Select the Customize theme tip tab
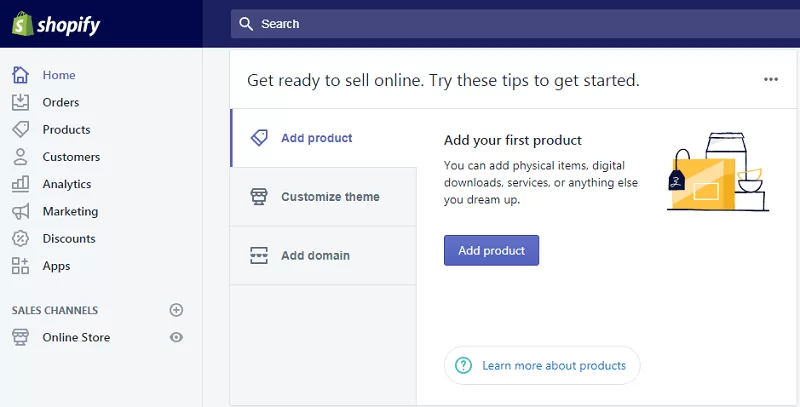 323,197
